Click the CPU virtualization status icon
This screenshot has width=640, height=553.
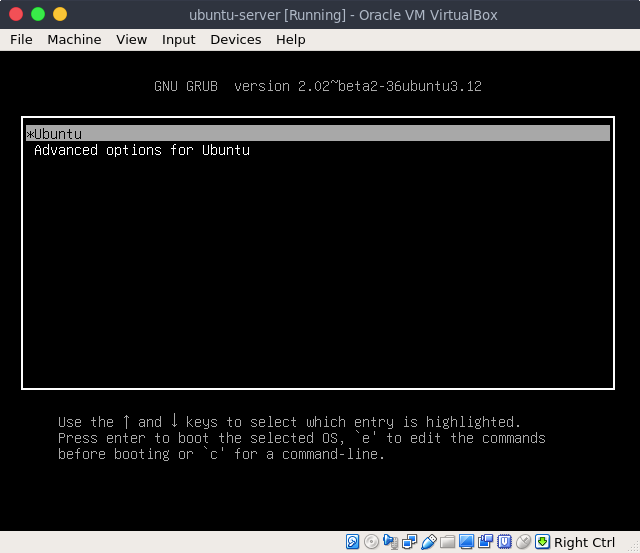[504, 542]
